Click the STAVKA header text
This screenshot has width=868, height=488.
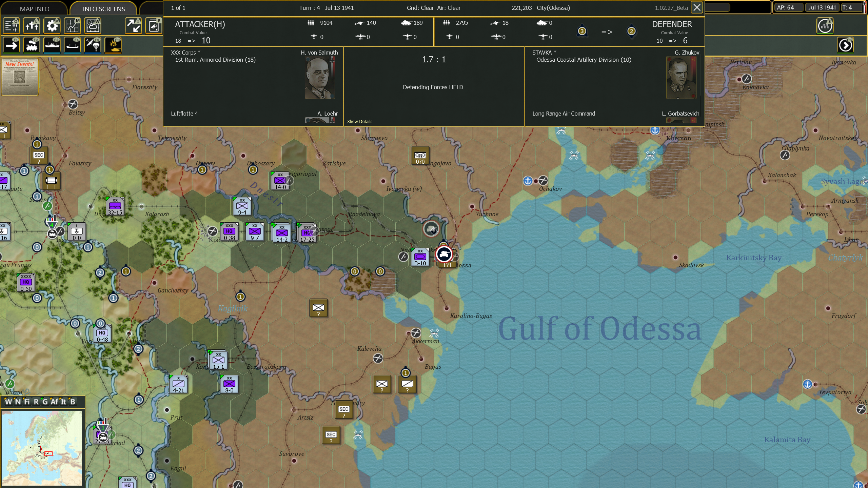[544, 53]
